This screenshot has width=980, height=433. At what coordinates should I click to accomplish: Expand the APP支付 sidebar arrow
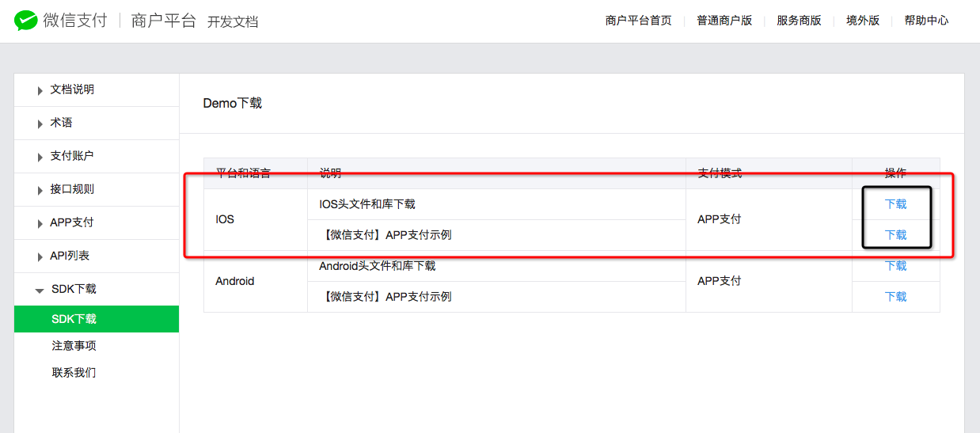pyautogui.click(x=40, y=224)
